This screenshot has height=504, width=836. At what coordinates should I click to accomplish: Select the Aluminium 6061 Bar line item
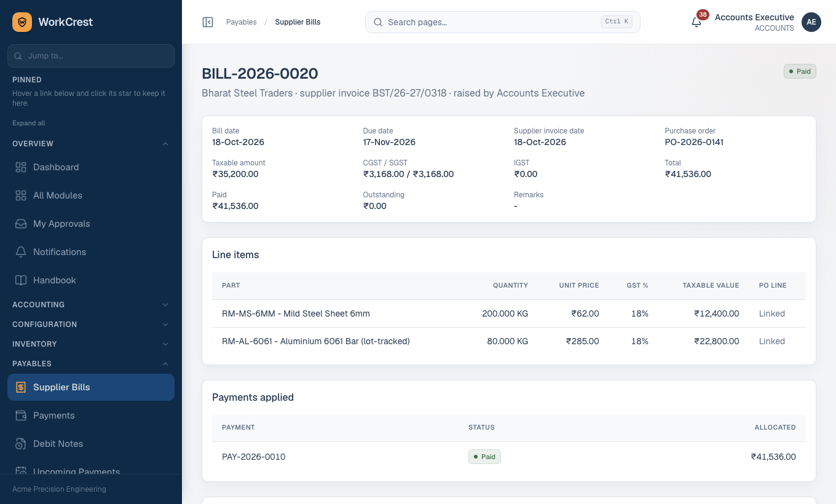509,341
